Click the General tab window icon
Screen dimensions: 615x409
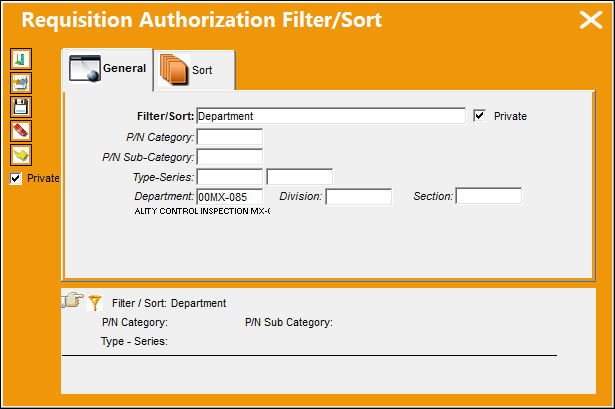pyautogui.click(x=85, y=68)
